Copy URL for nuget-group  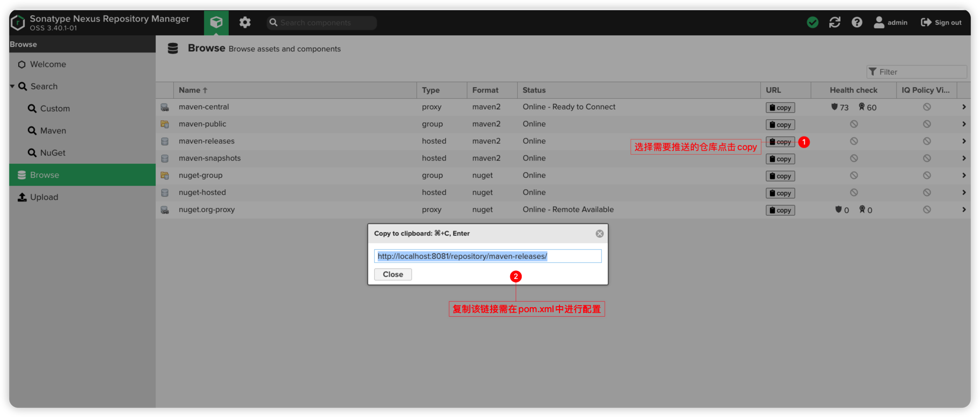click(780, 176)
